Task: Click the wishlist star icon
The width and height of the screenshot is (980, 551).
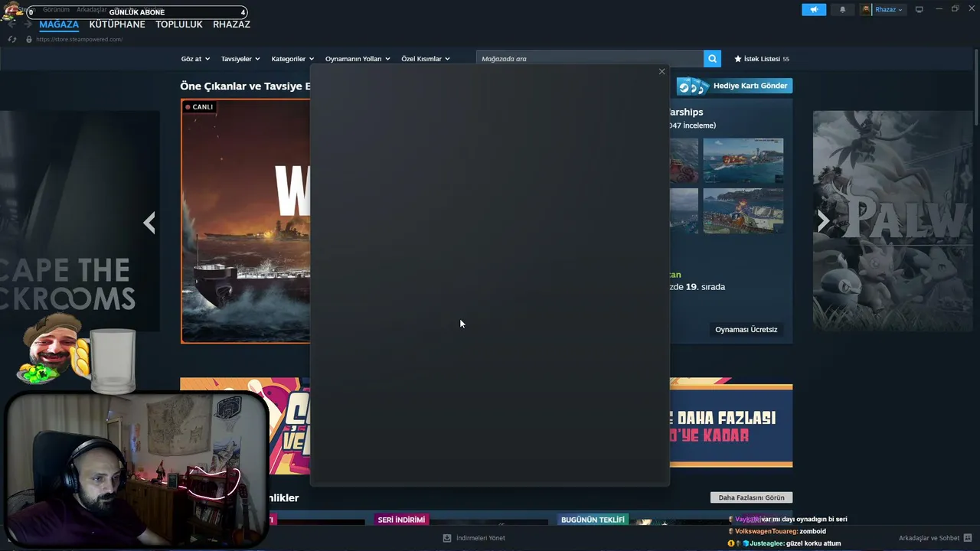Action: (738, 59)
